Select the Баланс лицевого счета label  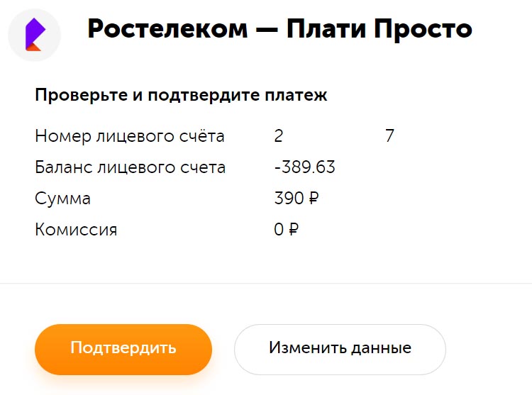(131, 167)
